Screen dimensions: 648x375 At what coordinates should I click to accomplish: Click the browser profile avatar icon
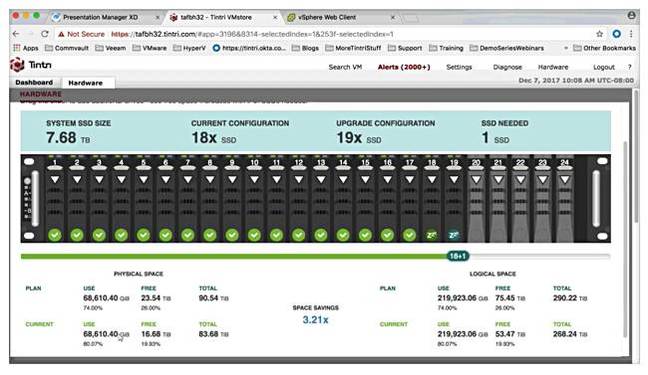[x=631, y=16]
